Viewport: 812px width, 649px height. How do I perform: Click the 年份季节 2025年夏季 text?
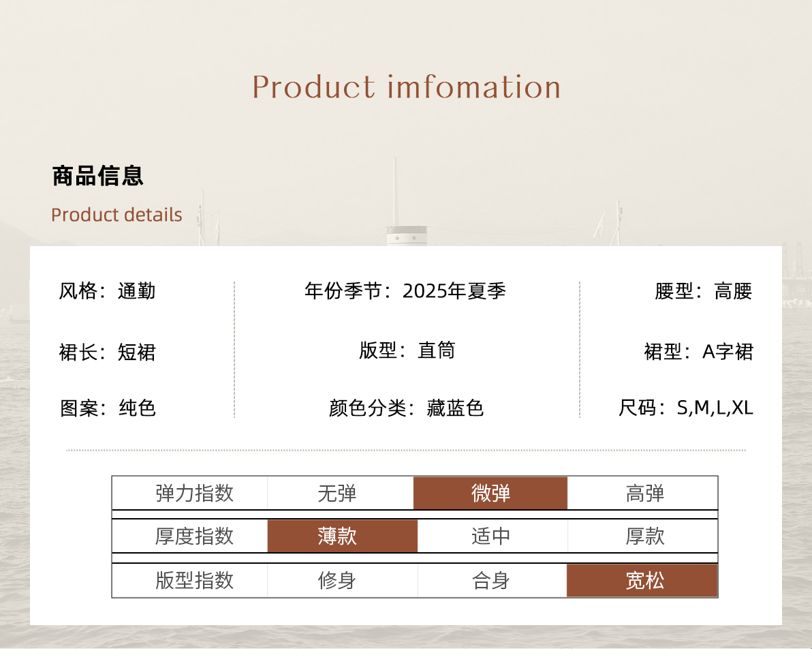click(x=405, y=291)
